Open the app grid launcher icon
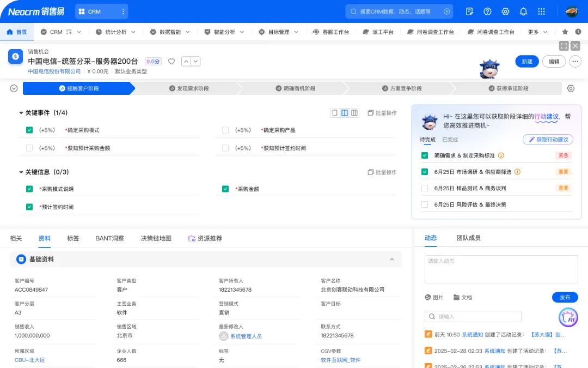588x368 pixels. [541, 11]
